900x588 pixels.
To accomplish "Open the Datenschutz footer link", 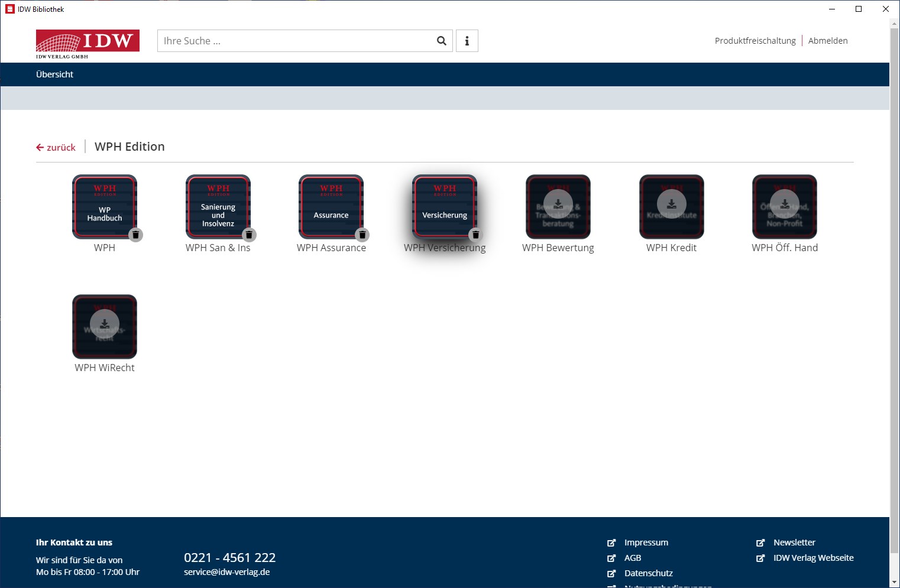I will click(649, 573).
